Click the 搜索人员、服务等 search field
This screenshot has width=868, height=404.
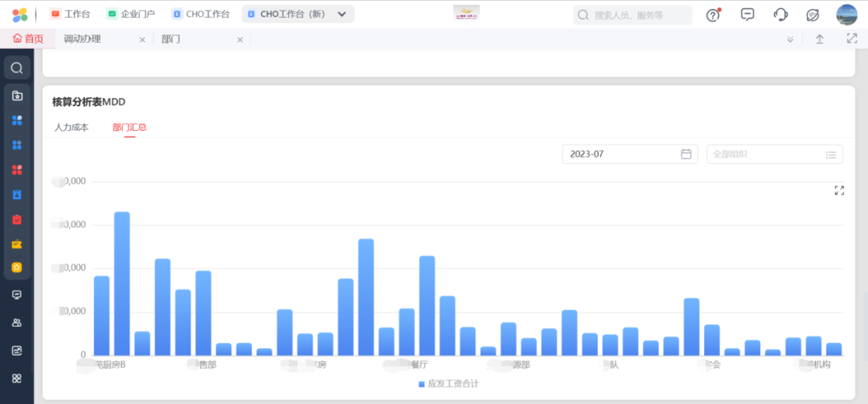639,15
